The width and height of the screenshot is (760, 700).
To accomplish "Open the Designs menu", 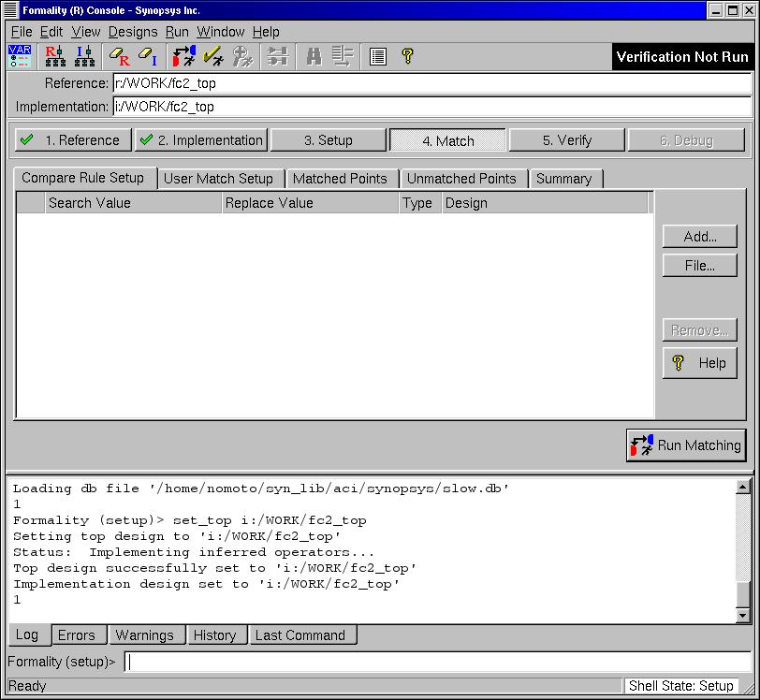I will [133, 32].
